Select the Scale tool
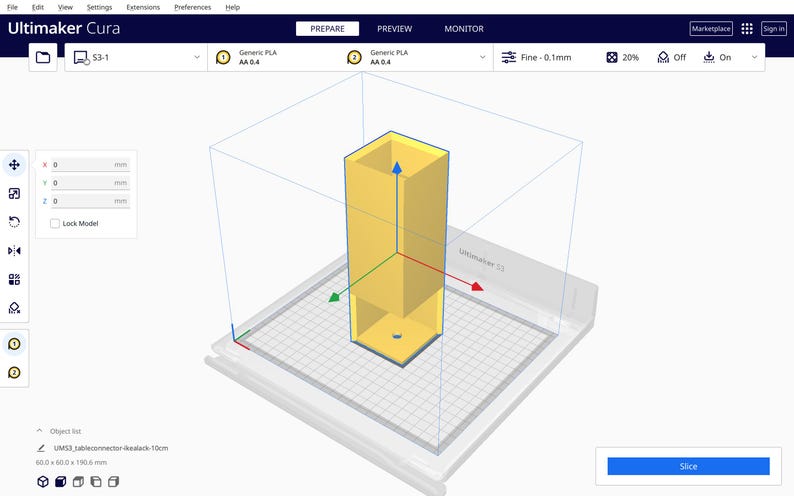 click(x=14, y=193)
